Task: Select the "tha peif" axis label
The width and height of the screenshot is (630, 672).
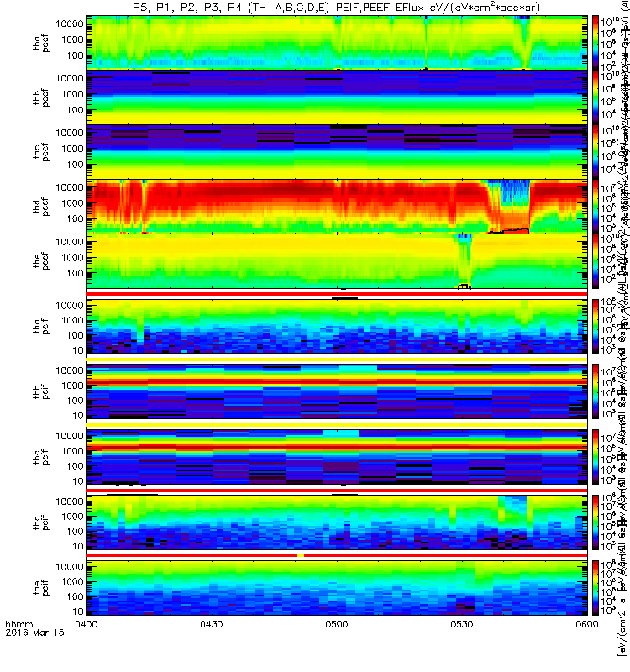Action: click(x=41, y=326)
